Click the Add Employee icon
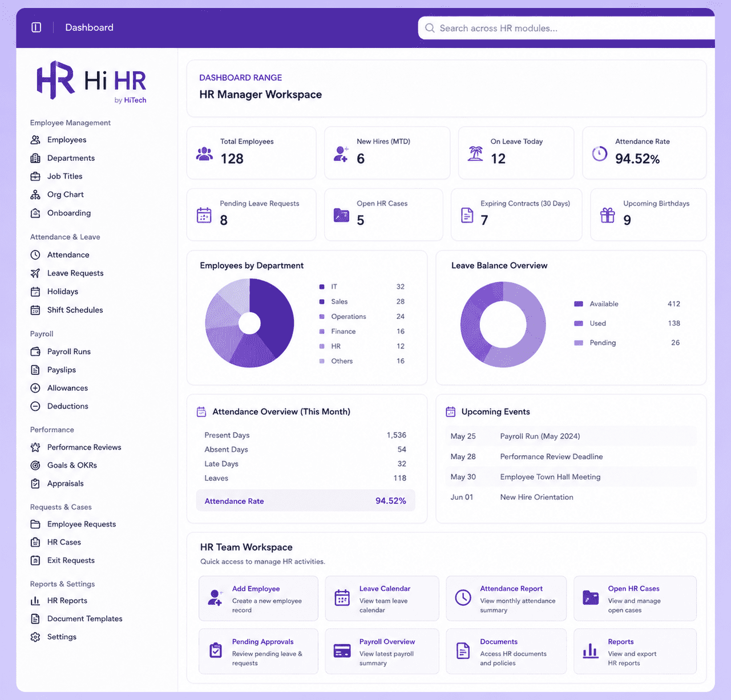Image resolution: width=731 pixels, height=700 pixels. point(215,598)
